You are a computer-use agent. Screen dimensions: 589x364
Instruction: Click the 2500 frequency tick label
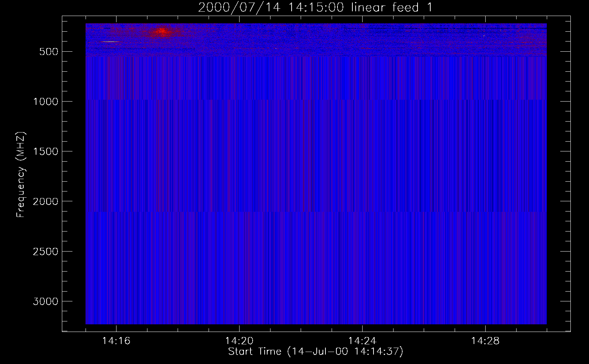pos(46,252)
